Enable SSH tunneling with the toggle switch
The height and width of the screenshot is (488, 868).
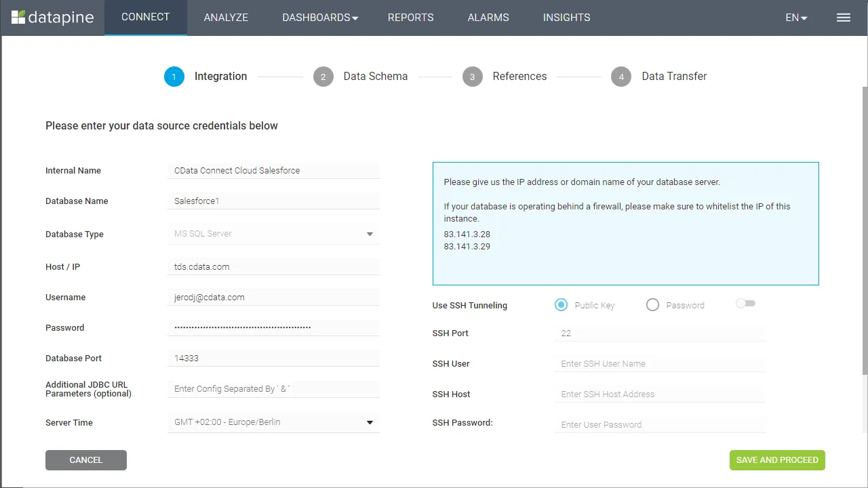(x=745, y=304)
